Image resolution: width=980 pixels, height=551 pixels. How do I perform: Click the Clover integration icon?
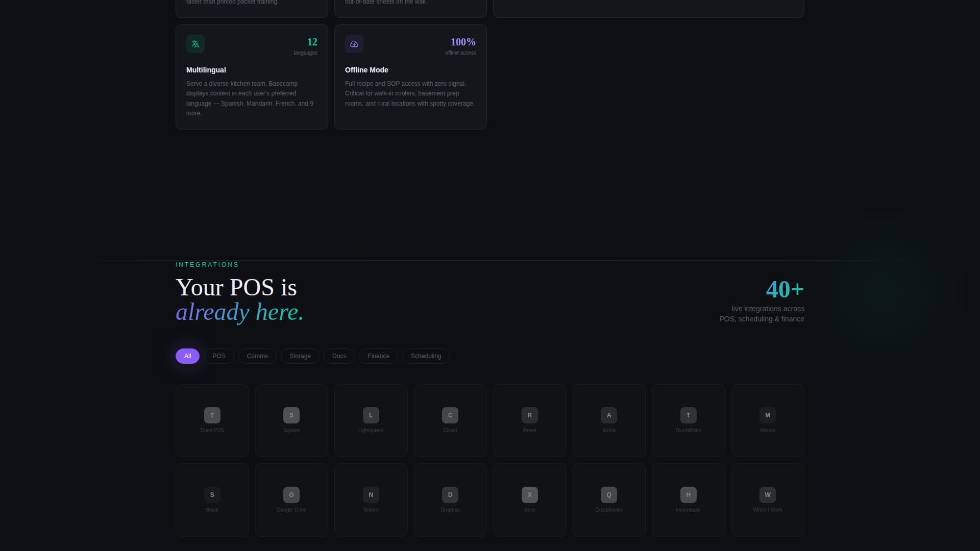pyautogui.click(x=450, y=415)
